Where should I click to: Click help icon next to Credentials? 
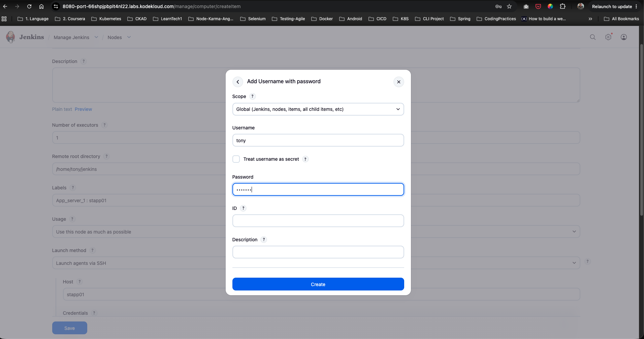click(x=94, y=313)
